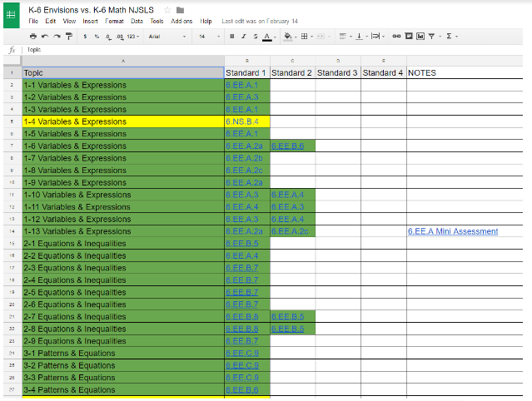This screenshot has height=401, width=532.
Task: Click the formula bar containing Topic
Action: 250,50
